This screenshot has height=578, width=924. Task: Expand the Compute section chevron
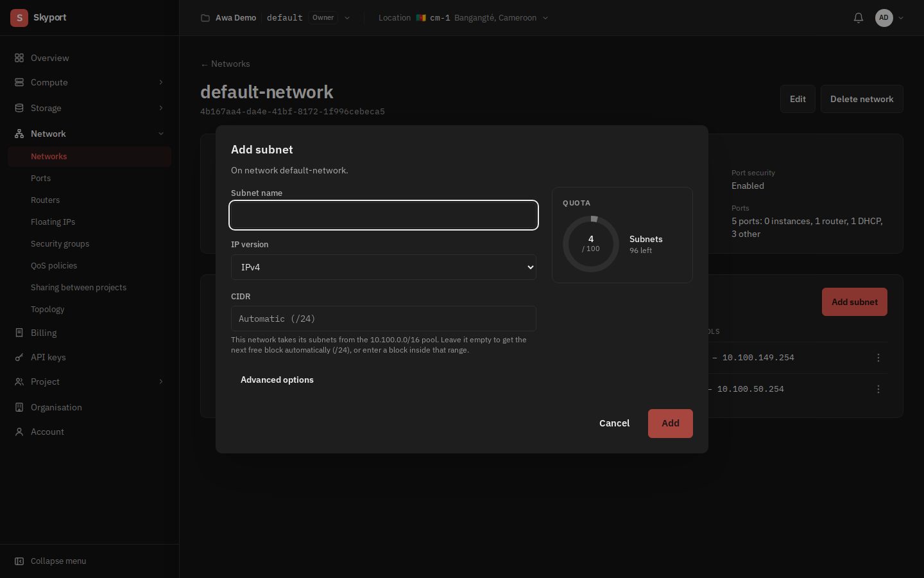[161, 82]
